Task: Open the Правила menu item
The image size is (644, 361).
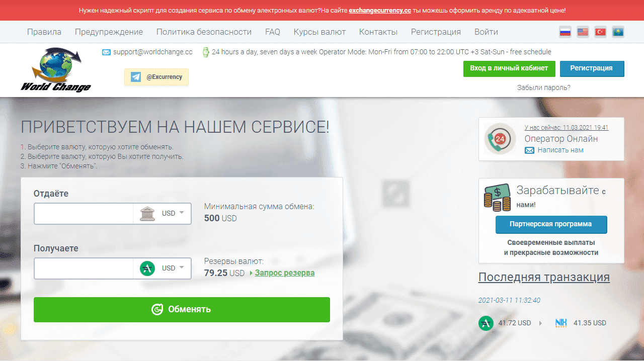Action: coord(44,32)
